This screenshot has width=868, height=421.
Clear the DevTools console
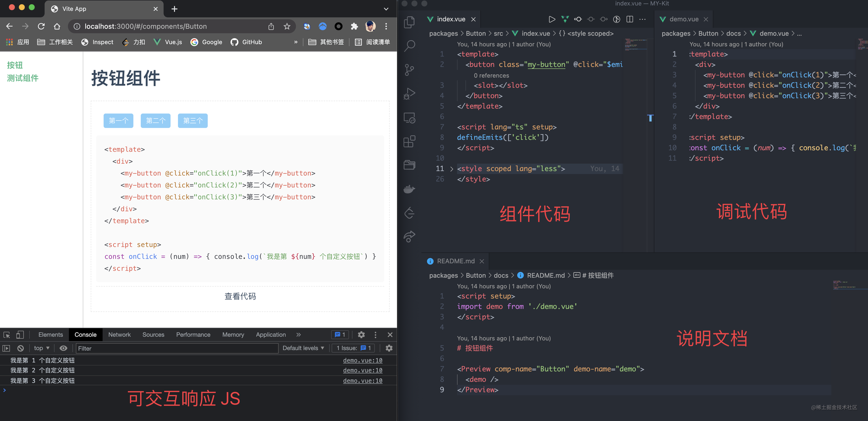[x=21, y=348]
